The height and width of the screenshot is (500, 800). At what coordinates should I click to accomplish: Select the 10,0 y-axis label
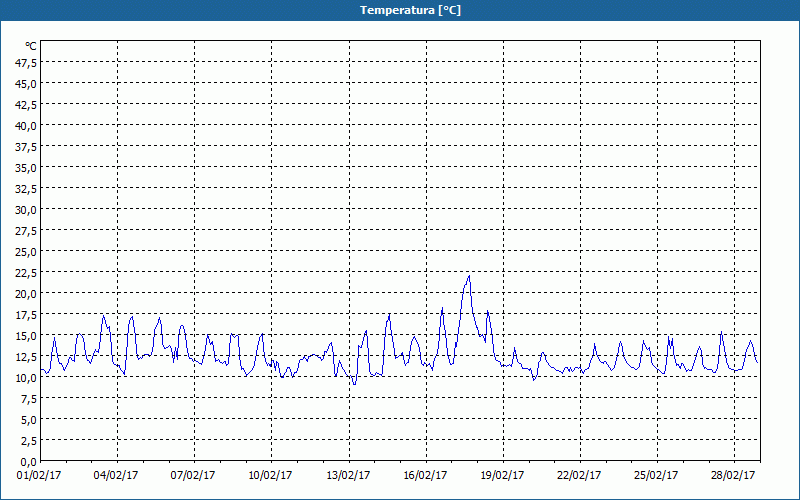point(27,378)
